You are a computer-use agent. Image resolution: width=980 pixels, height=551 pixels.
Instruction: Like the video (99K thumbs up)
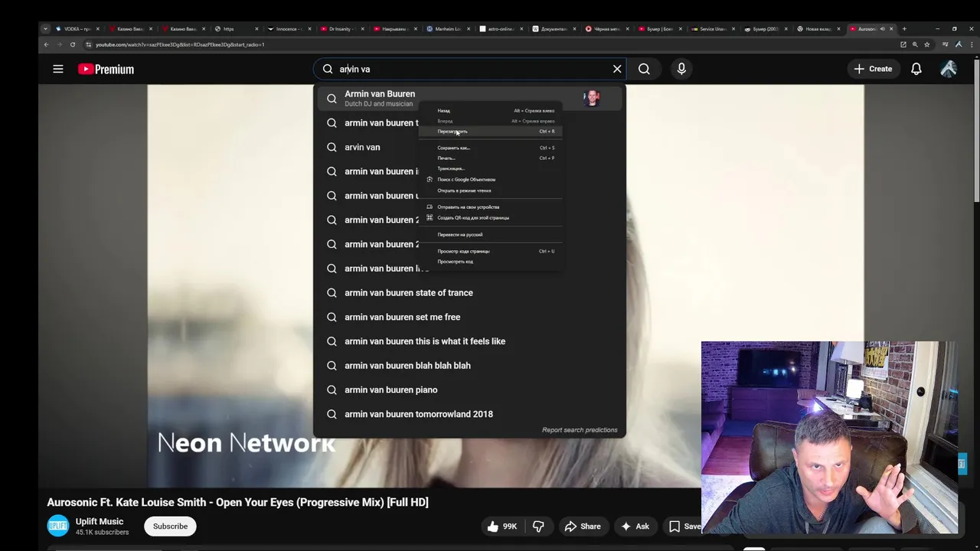(x=502, y=527)
